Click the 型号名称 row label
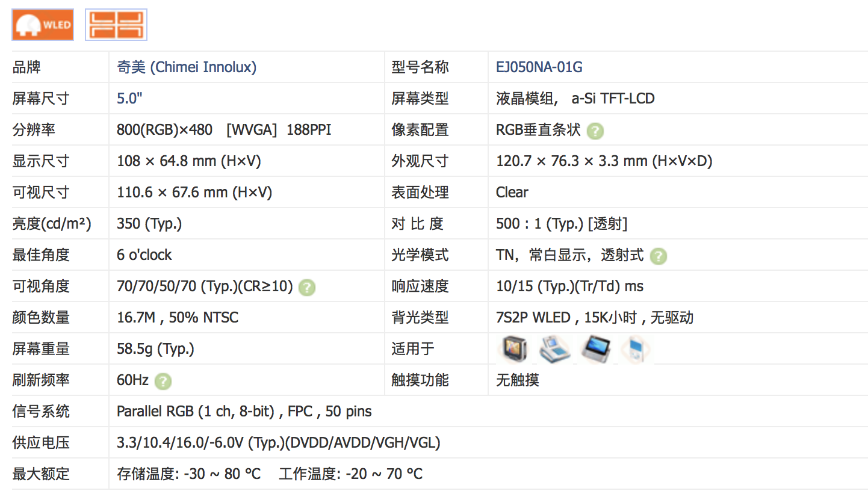The image size is (868, 491). point(420,67)
